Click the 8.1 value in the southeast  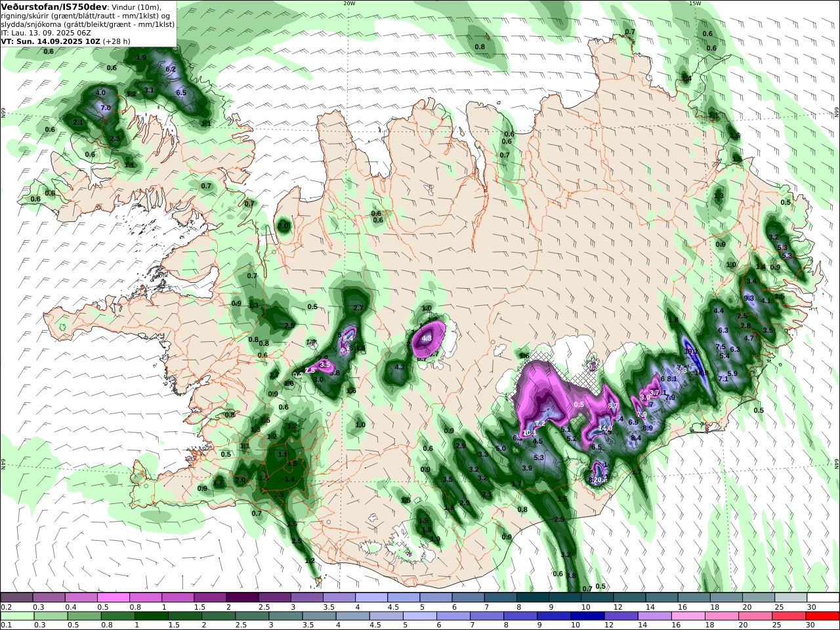672,379
